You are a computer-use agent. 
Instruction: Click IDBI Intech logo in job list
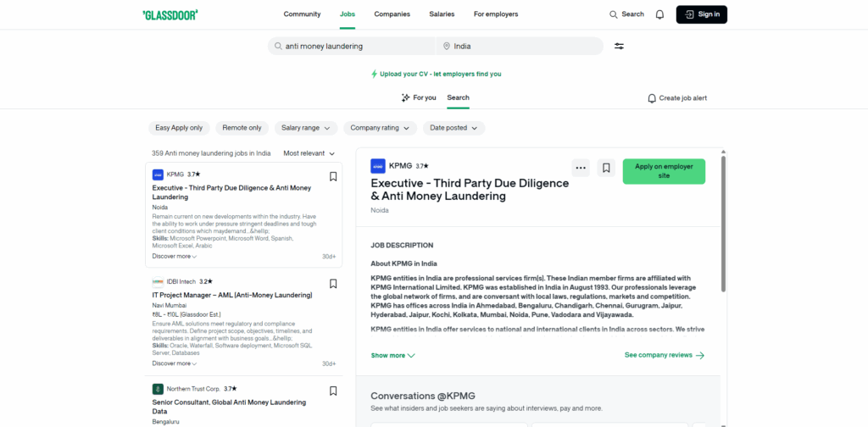(x=158, y=281)
